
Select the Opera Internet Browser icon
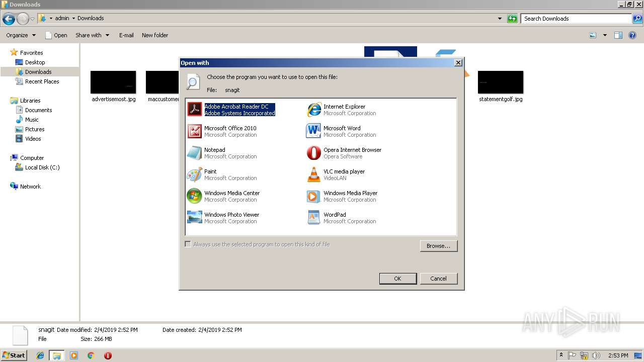[313, 152]
